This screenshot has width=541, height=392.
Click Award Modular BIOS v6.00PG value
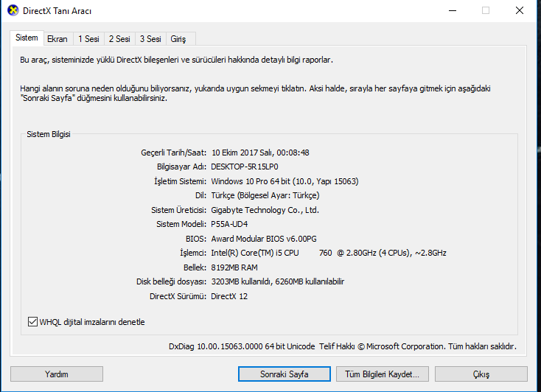[x=264, y=239]
